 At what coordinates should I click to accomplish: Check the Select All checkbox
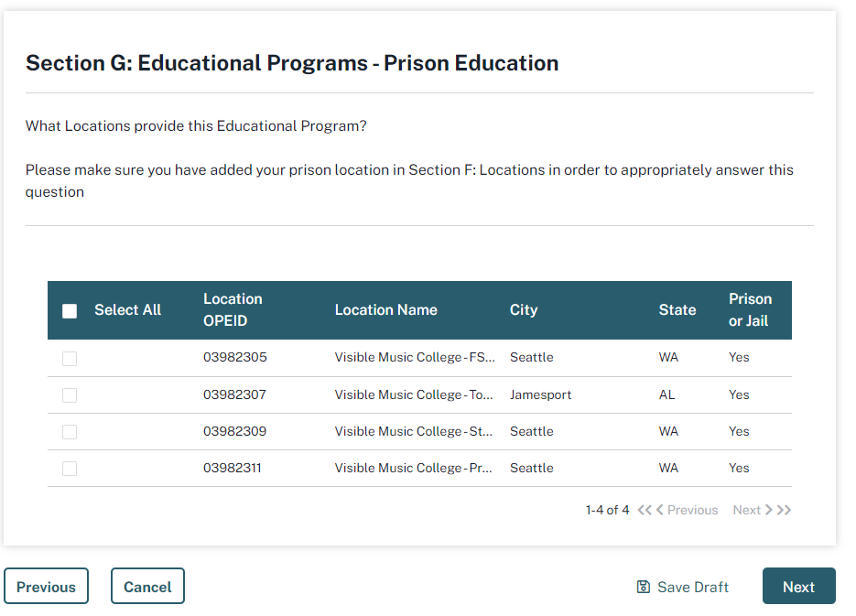click(x=70, y=310)
